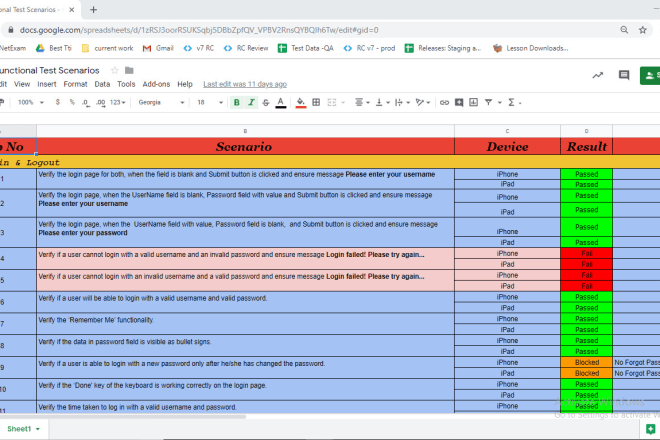This screenshot has height=440, width=660.
Task: Click Device header cell
Action: coord(507,147)
